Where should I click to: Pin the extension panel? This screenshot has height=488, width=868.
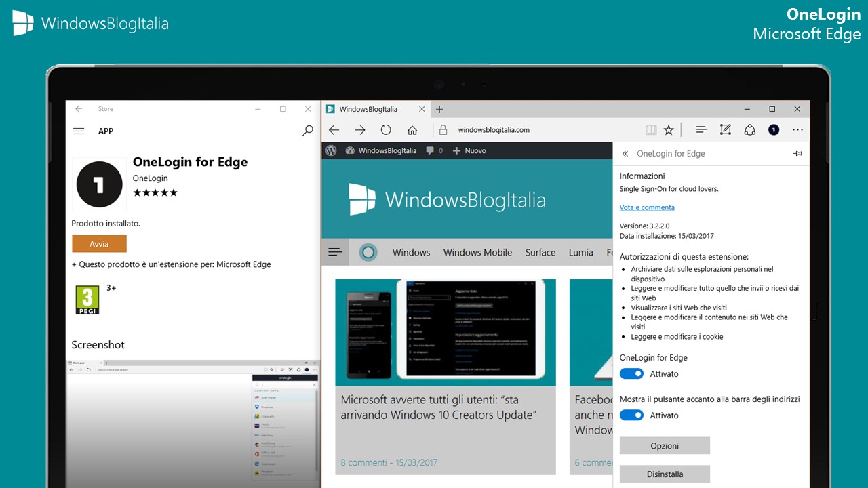click(797, 154)
